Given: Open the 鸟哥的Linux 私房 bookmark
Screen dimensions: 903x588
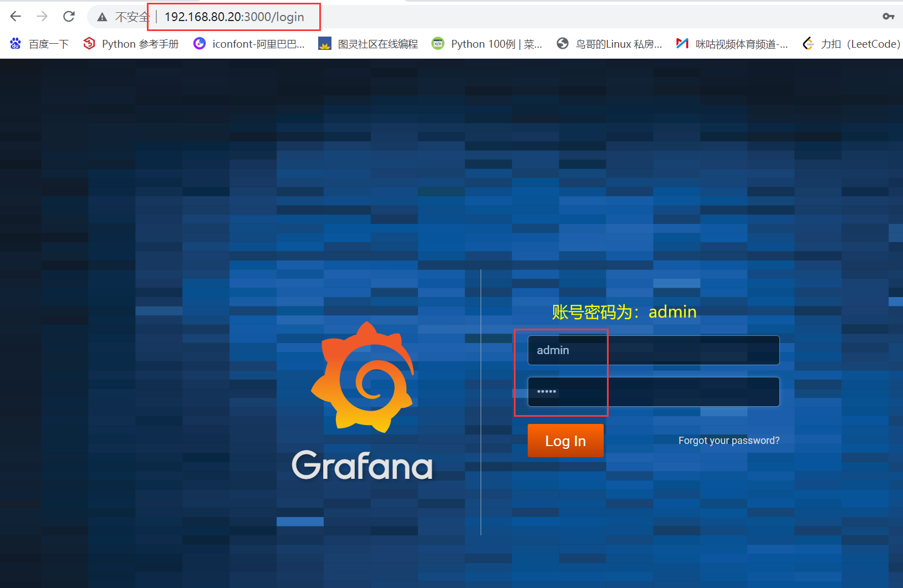Looking at the screenshot, I should coord(609,44).
